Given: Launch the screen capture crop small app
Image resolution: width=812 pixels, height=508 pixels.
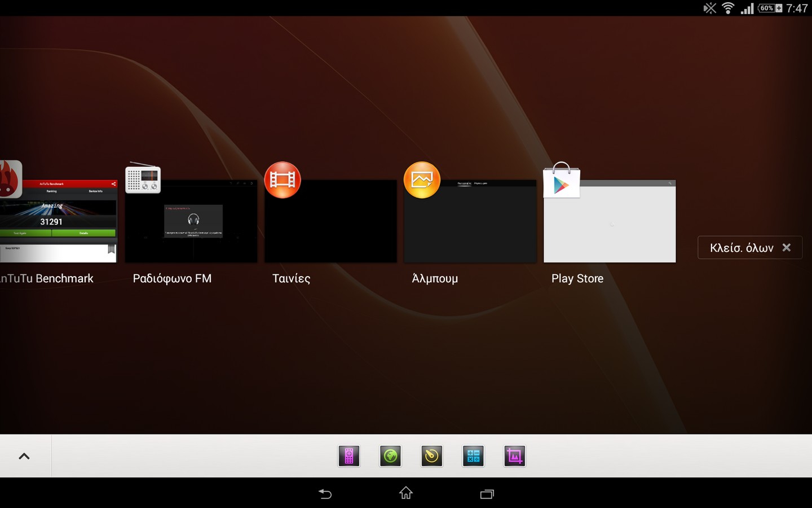Looking at the screenshot, I should pos(514,456).
